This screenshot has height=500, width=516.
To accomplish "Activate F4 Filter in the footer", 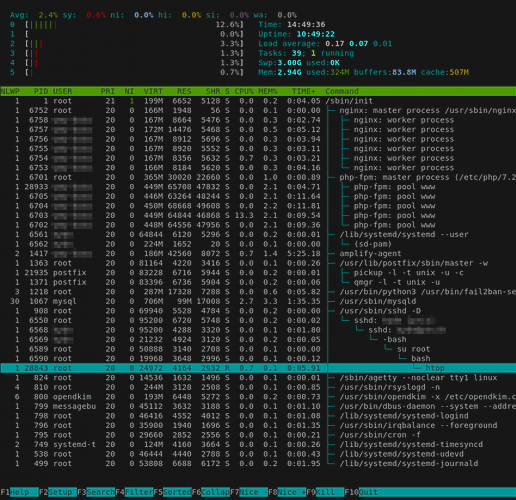I will [134, 492].
